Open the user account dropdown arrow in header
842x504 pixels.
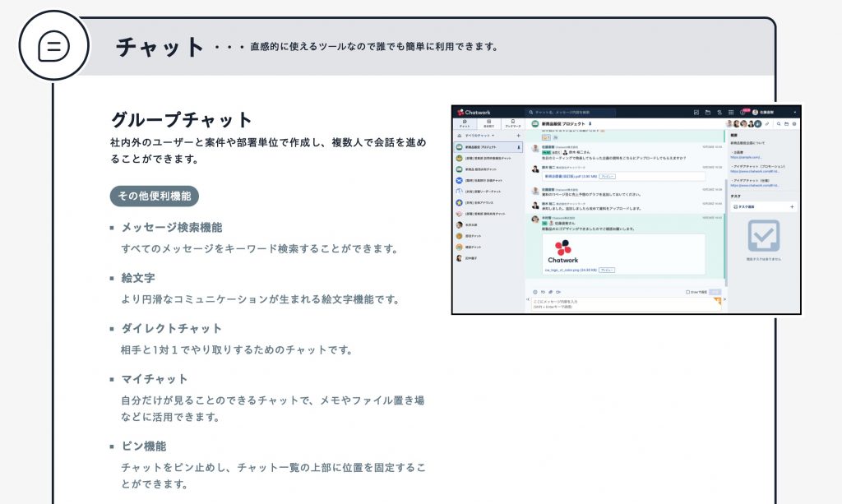tap(795, 112)
